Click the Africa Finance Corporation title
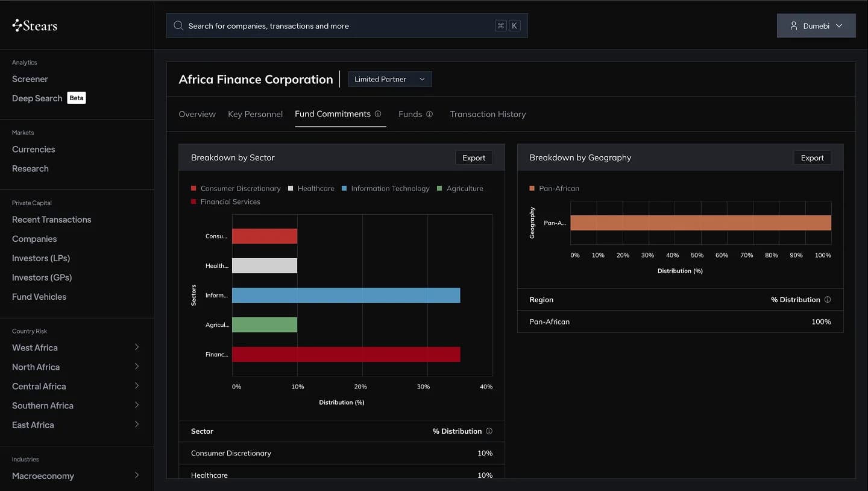 (256, 79)
